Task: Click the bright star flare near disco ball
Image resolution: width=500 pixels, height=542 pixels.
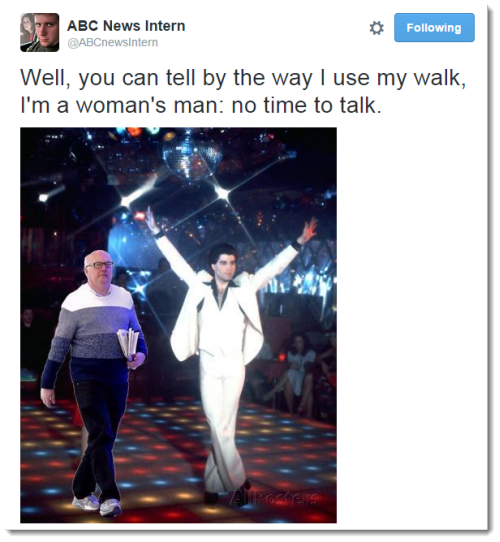Action: point(221,193)
